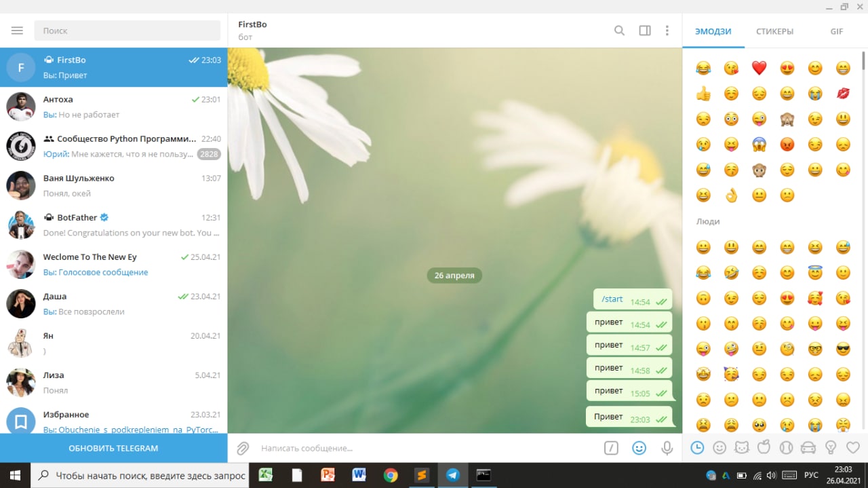The width and height of the screenshot is (868, 488).
Task: Insert the red lips kiss-mark emoji
Action: [x=843, y=94]
